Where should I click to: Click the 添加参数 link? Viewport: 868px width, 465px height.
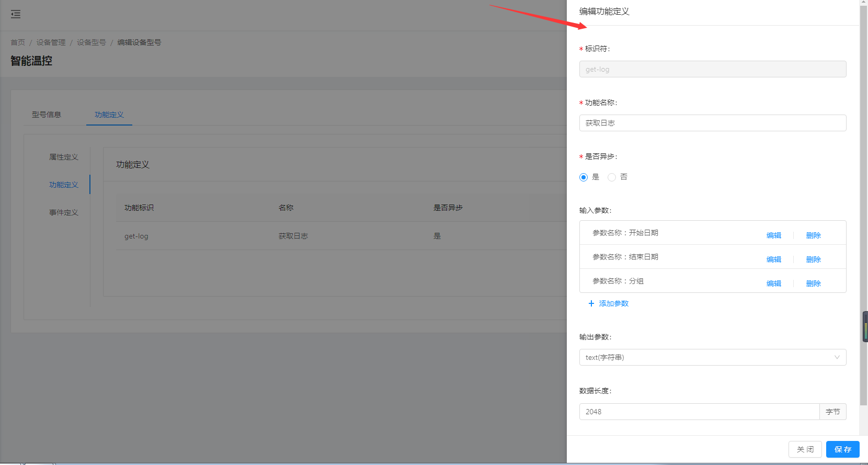pyautogui.click(x=614, y=303)
